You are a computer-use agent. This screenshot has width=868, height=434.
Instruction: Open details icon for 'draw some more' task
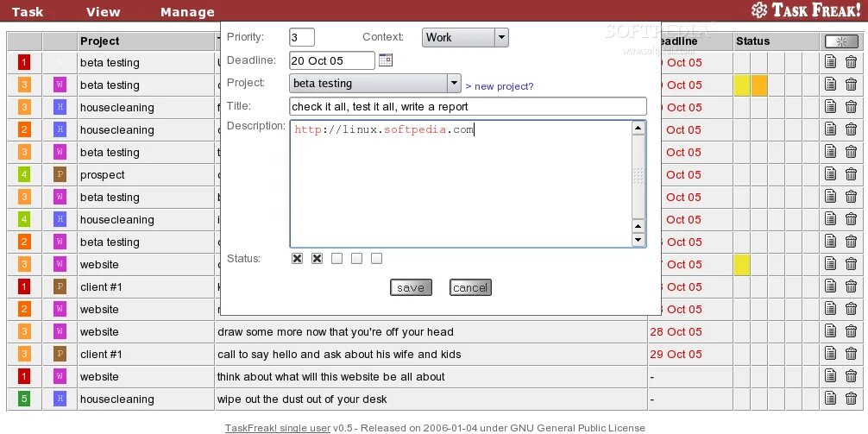830,331
